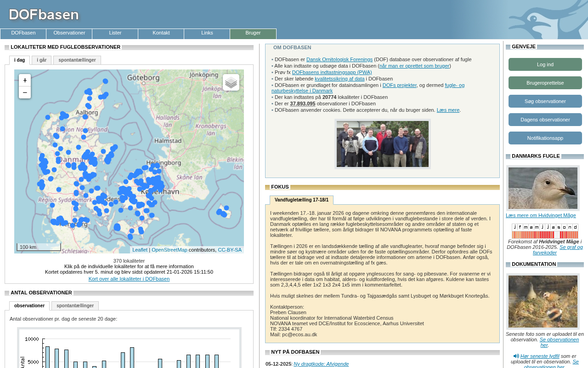Open the map layers control
This screenshot has width=588, height=368.
point(231,82)
